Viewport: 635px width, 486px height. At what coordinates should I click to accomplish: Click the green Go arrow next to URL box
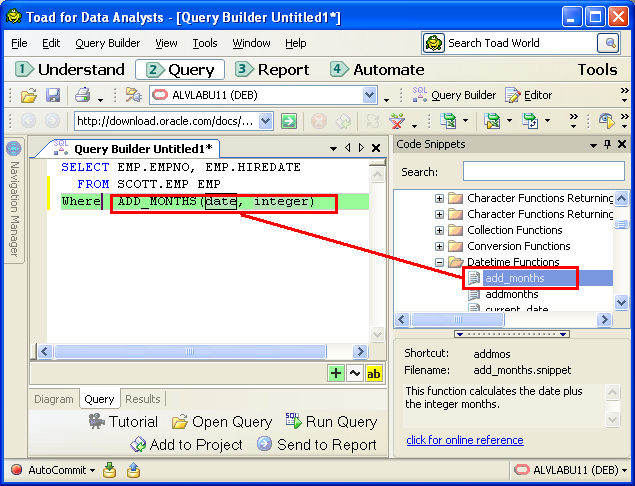click(289, 121)
